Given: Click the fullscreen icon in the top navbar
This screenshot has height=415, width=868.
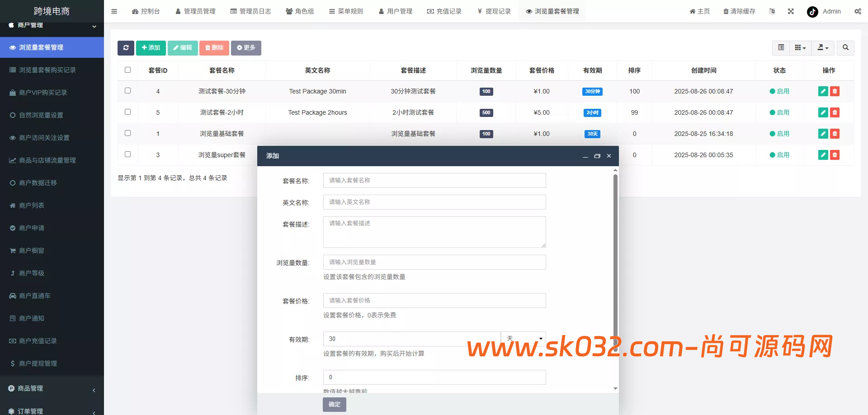Looking at the screenshot, I should tap(791, 11).
